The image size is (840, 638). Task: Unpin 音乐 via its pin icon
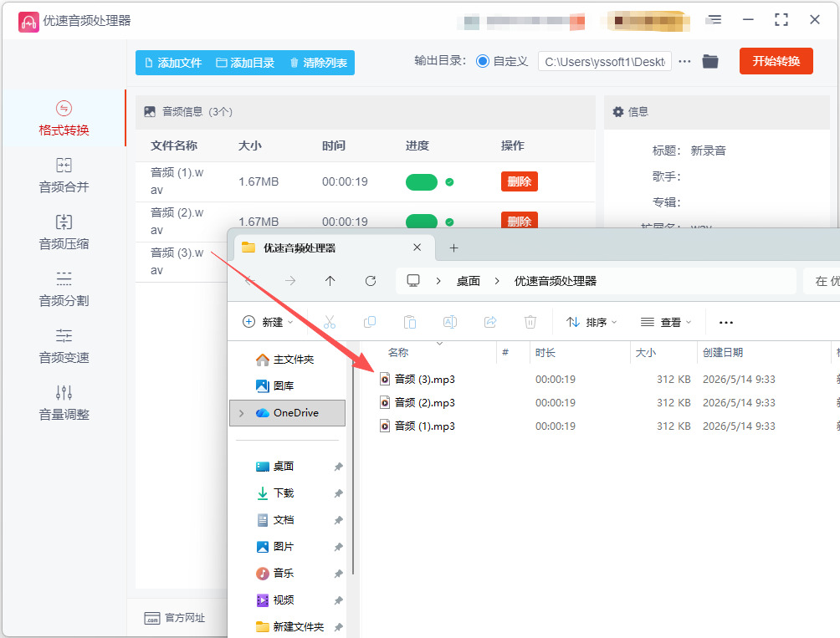tap(338, 574)
